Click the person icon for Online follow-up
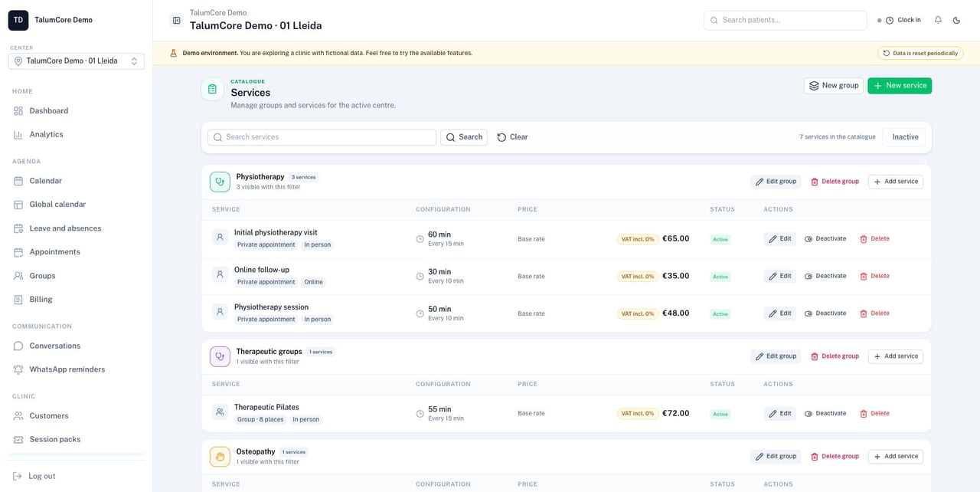Screen dimensions: 980x492 click(x=220, y=274)
